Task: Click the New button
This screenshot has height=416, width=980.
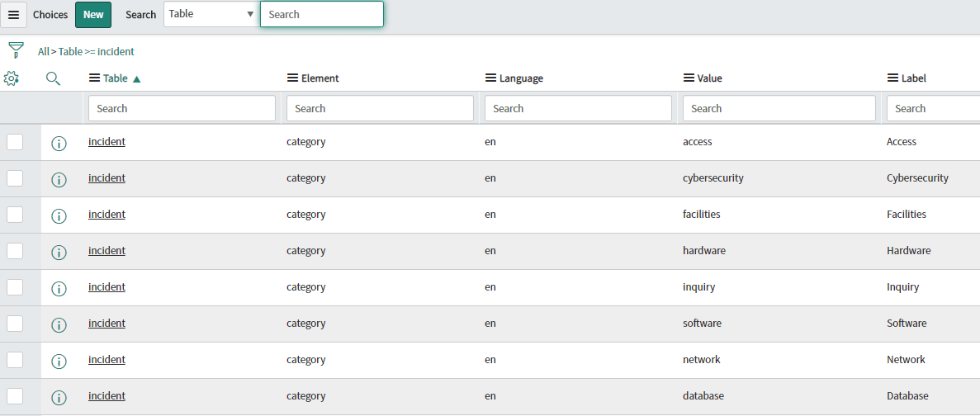Action: 93,15
